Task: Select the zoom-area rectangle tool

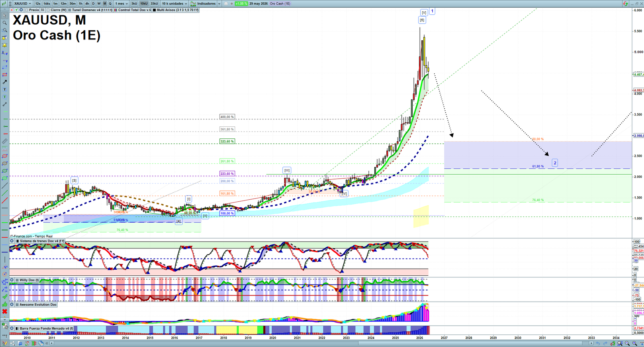Action: tap(5, 30)
